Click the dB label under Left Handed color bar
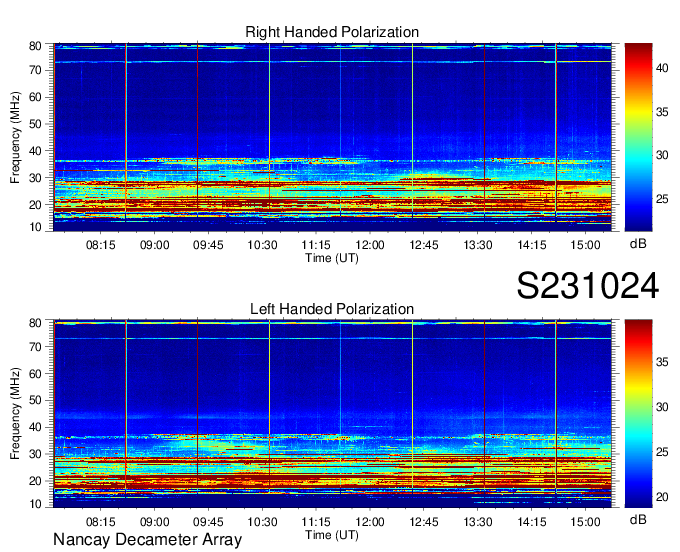Screen dimensions: 680x552 (638, 519)
